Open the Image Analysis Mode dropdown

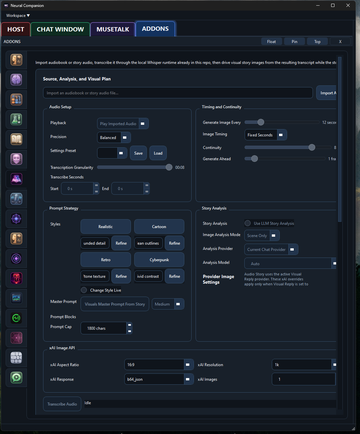click(x=262, y=235)
